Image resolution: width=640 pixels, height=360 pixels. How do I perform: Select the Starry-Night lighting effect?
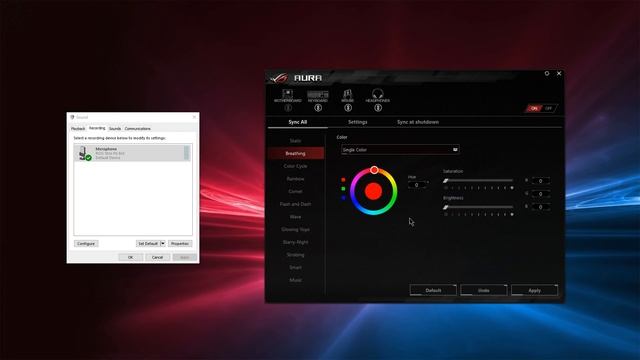click(296, 242)
